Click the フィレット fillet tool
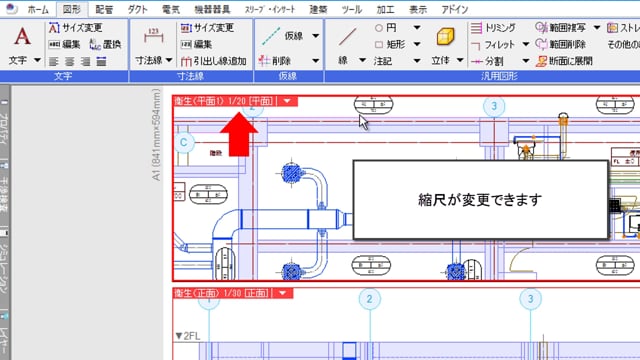This screenshot has height=360, width=640. 493,44
